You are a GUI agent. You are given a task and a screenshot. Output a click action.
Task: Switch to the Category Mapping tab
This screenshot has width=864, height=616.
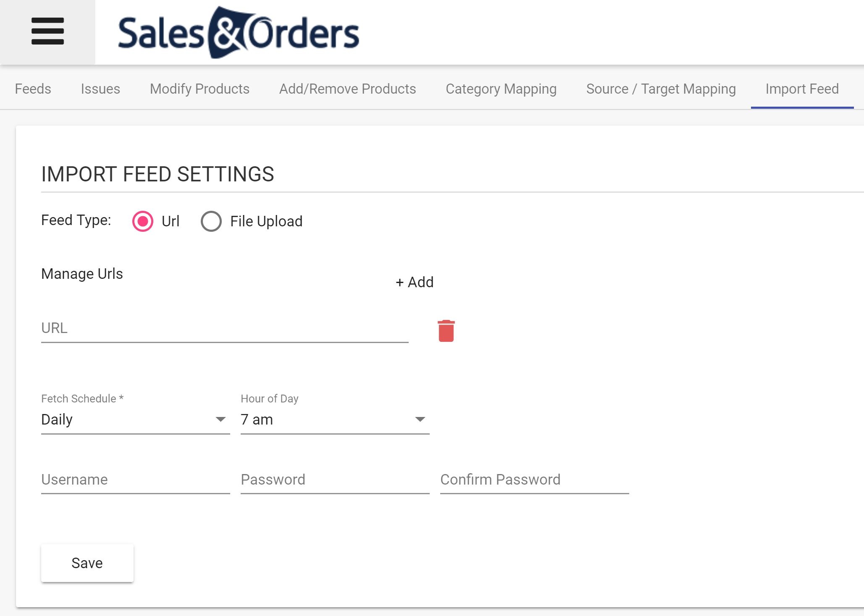[501, 89]
